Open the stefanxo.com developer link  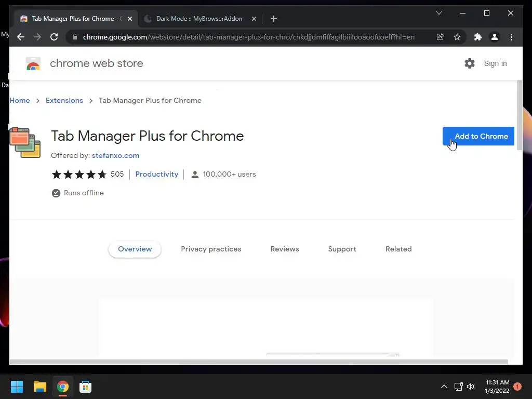[115, 155]
